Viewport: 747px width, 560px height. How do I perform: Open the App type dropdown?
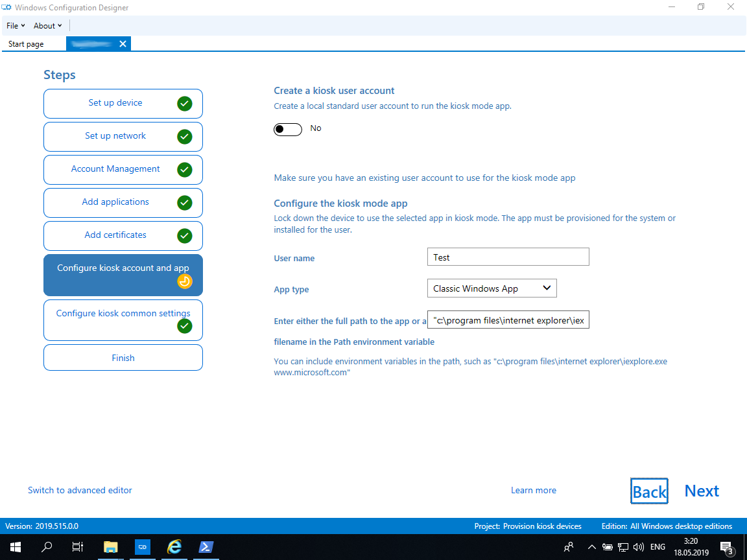(x=492, y=288)
